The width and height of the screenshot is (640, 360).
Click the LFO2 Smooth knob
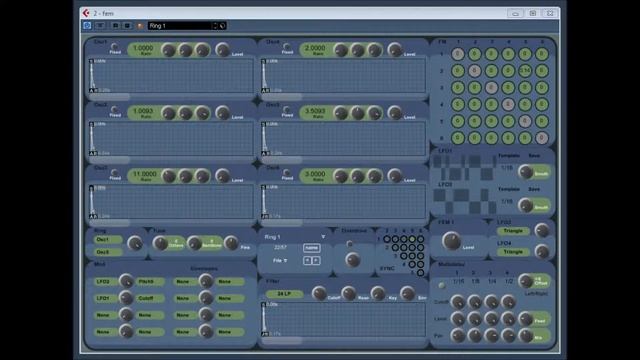(x=526, y=206)
